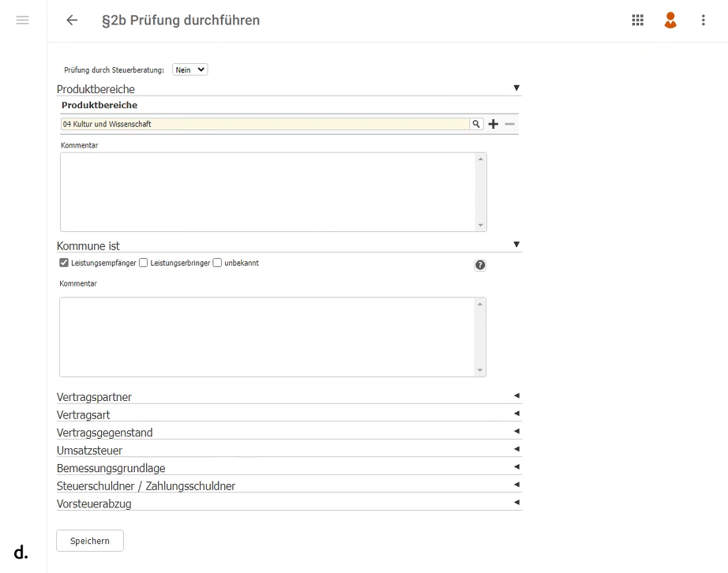Open the hamburger navigation menu

(x=23, y=21)
